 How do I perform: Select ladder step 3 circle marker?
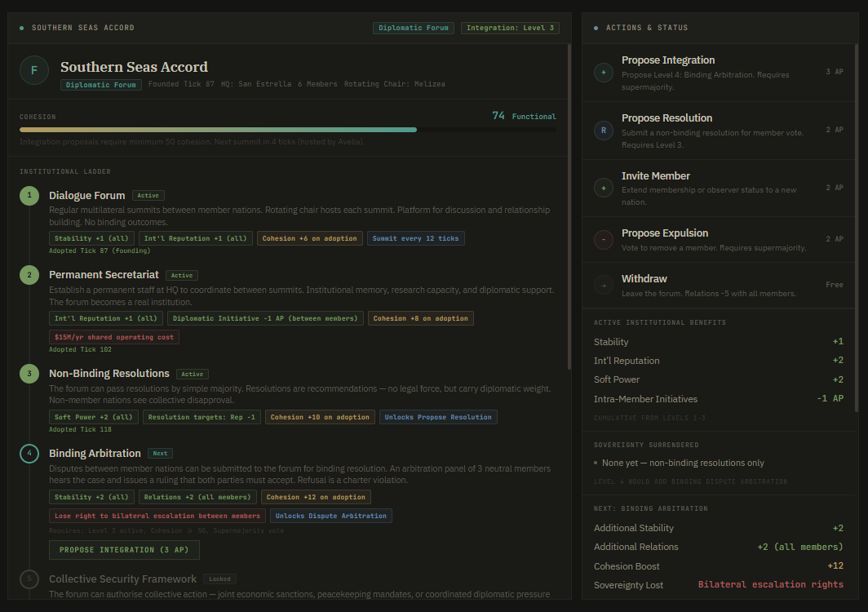tap(29, 375)
